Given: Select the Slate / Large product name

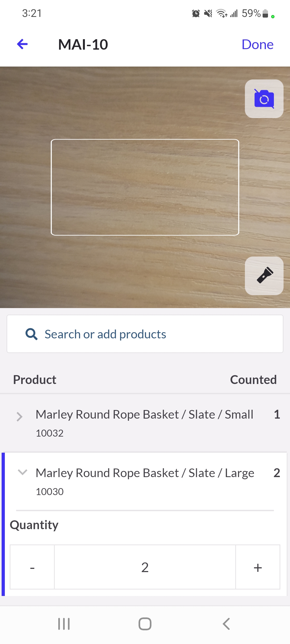Looking at the screenshot, I should tap(145, 473).
